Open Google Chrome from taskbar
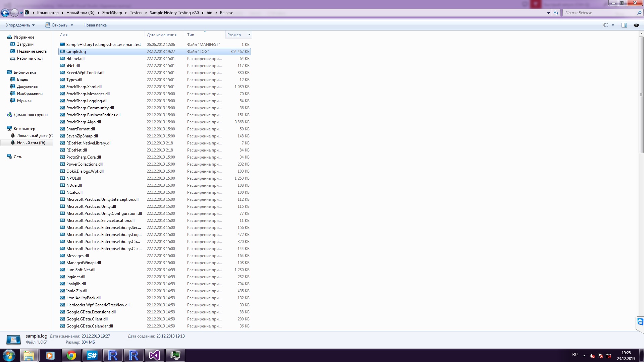Viewport: 644px width, 362px height. point(71,355)
